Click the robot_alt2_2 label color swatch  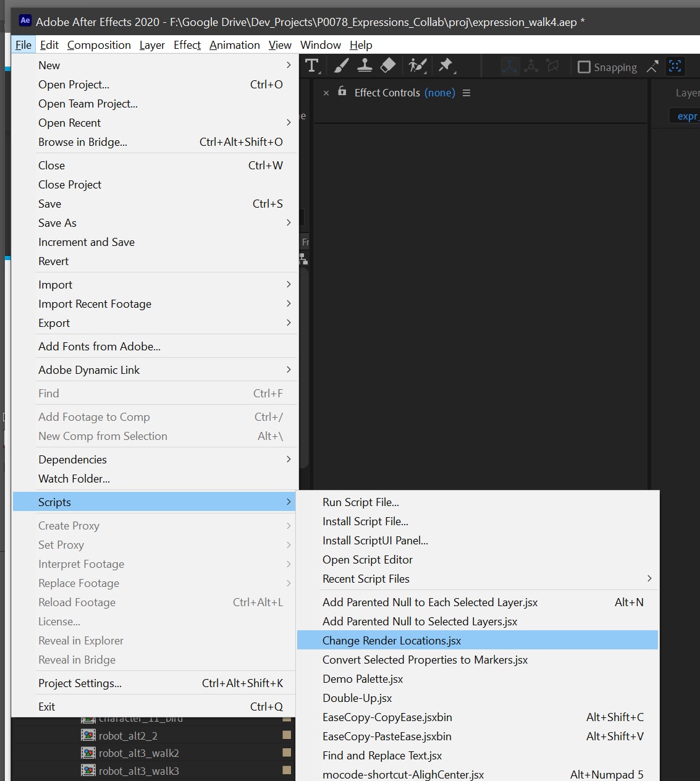click(287, 735)
